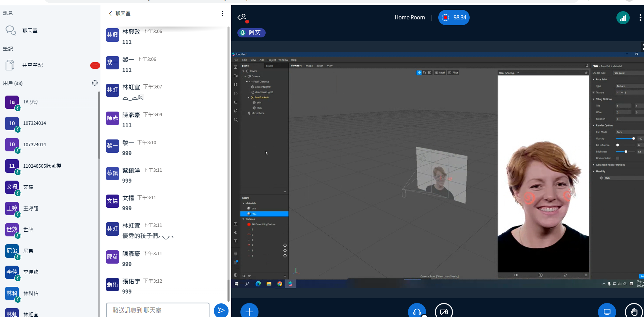
Task: Open the connection status signal icon
Action: (x=623, y=18)
